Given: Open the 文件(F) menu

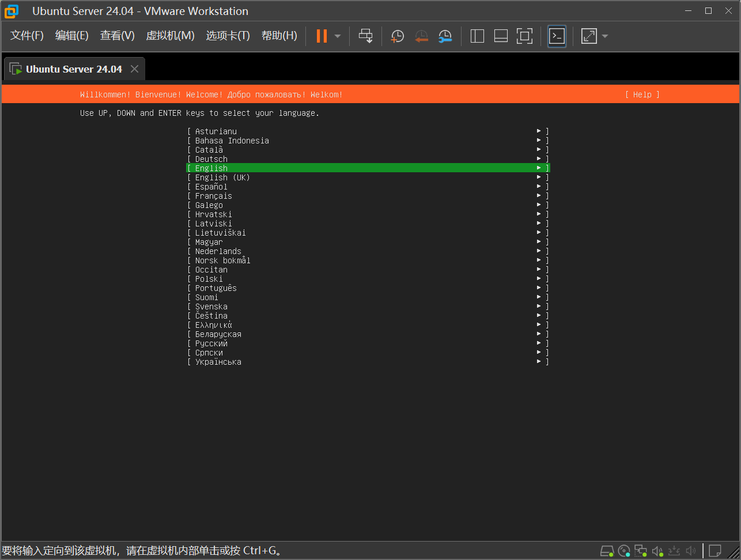Looking at the screenshot, I should click(27, 36).
